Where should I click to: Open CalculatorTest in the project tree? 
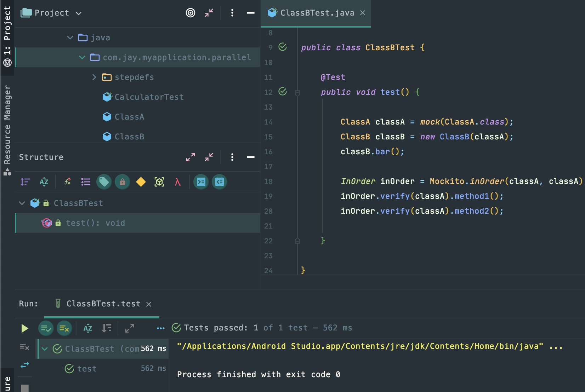[x=149, y=97]
